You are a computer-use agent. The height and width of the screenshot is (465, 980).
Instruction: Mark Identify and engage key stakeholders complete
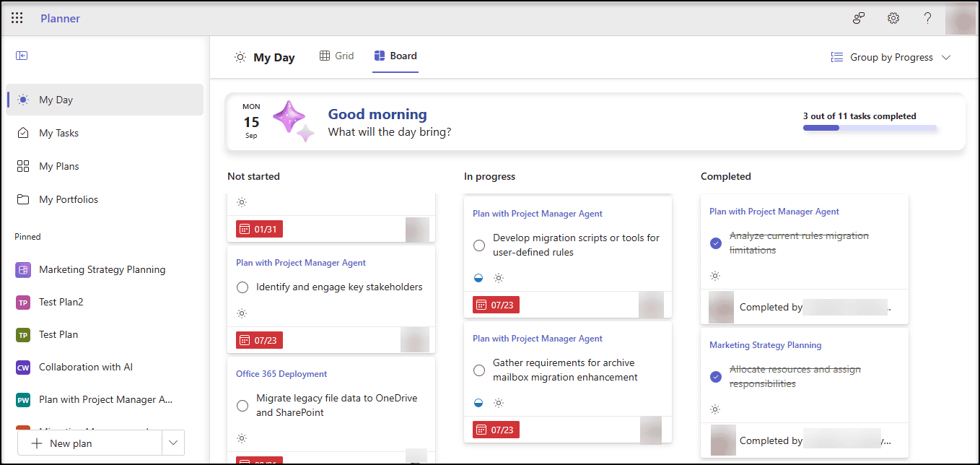[x=242, y=287]
